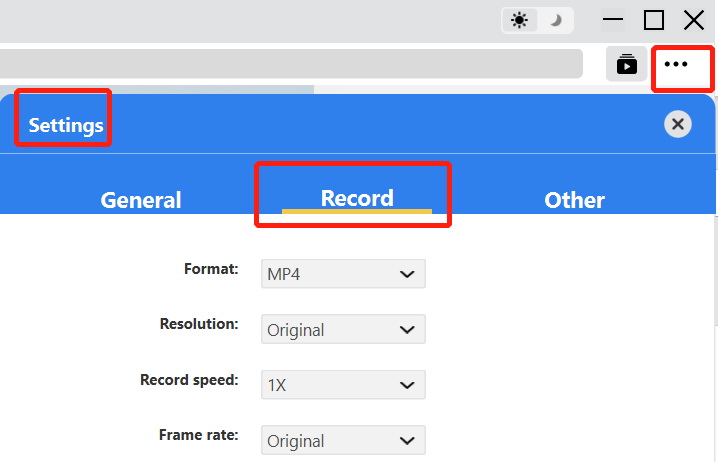Select the Record tab

357,198
